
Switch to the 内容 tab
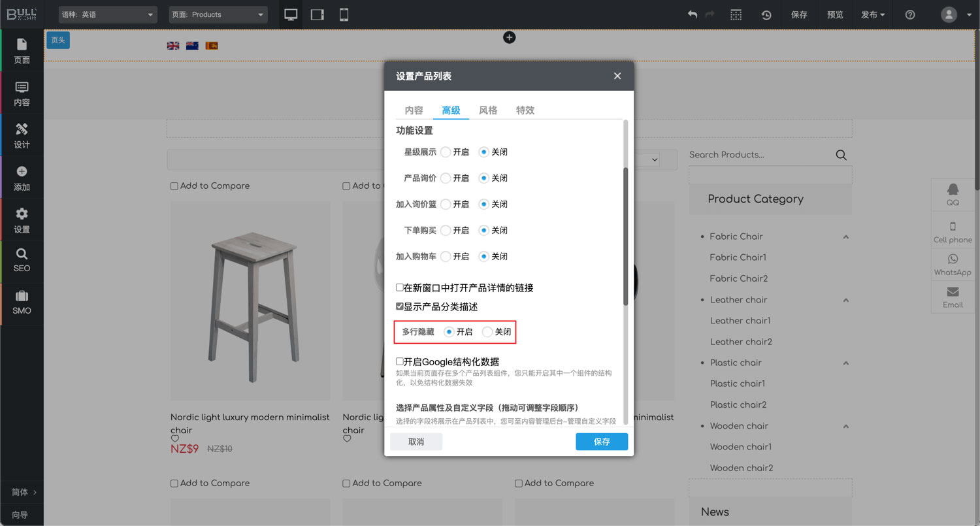414,110
